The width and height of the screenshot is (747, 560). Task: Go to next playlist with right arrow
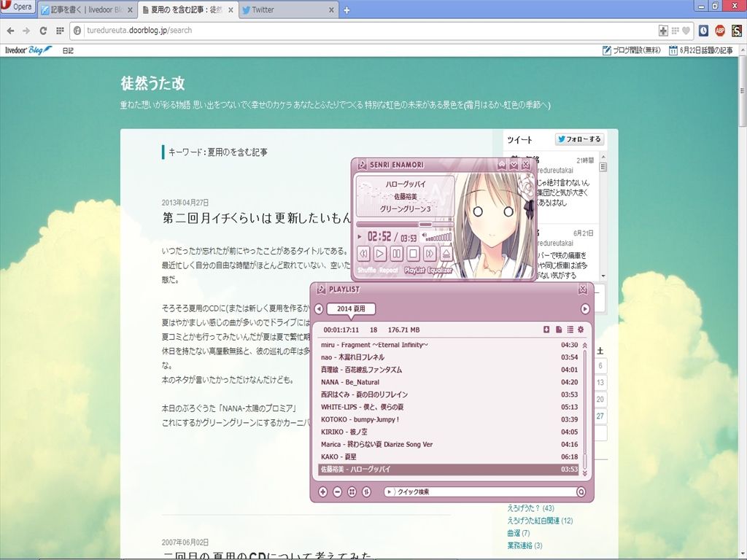[x=585, y=309]
